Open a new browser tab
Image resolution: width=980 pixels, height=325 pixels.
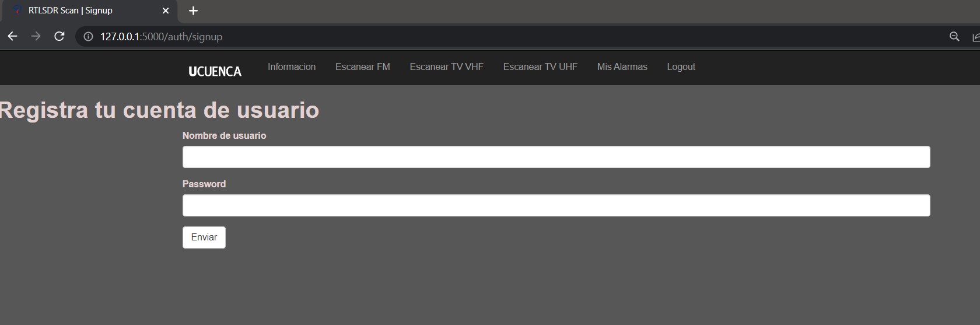[194, 11]
